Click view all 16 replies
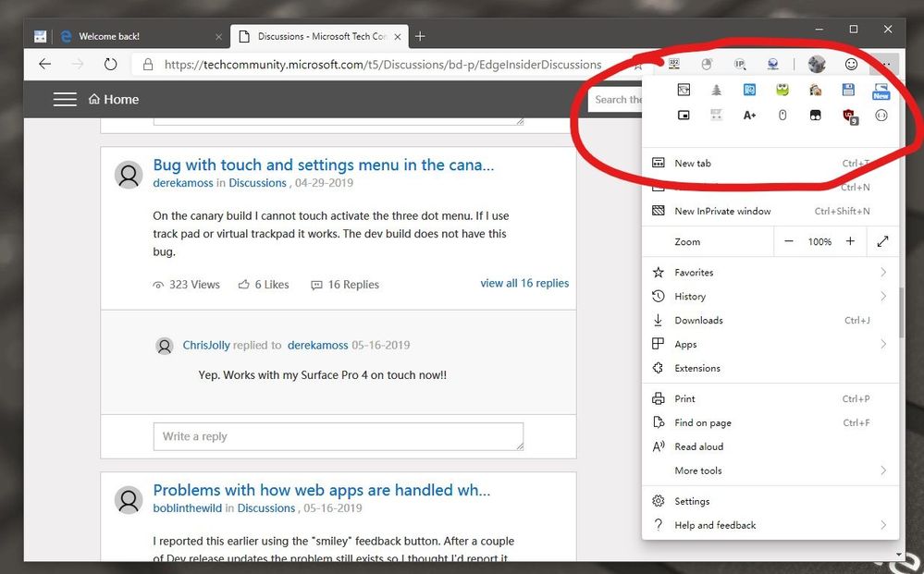The width and height of the screenshot is (924, 574). 524,283
